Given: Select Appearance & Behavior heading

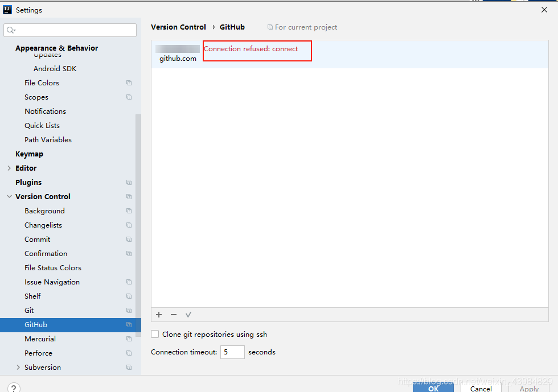Looking at the screenshot, I should click(x=56, y=48).
